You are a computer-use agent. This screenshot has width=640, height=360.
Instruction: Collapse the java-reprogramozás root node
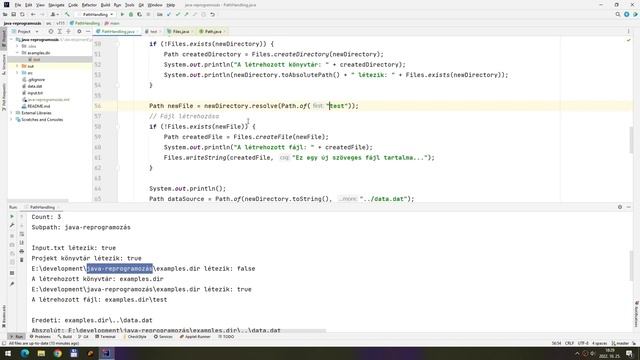click(11, 40)
